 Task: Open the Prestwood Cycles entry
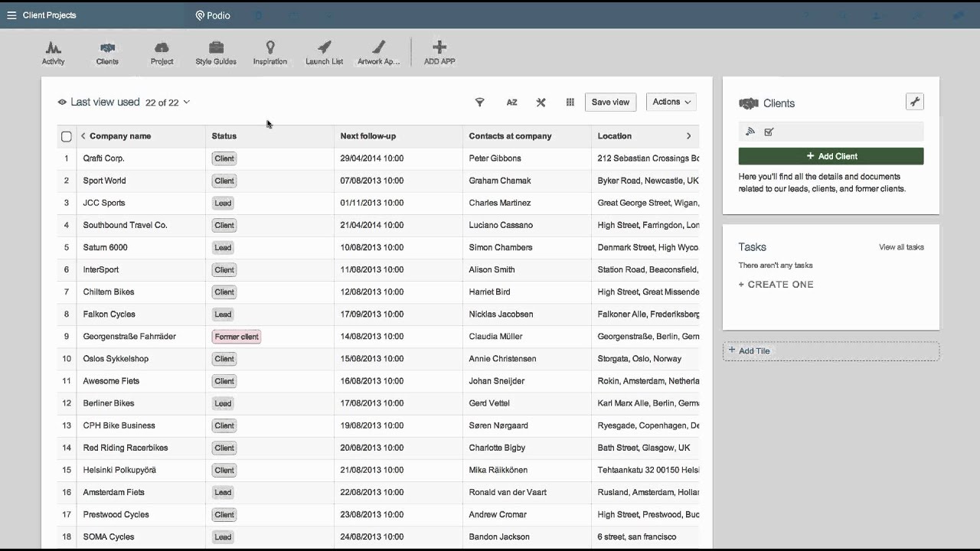(116, 514)
